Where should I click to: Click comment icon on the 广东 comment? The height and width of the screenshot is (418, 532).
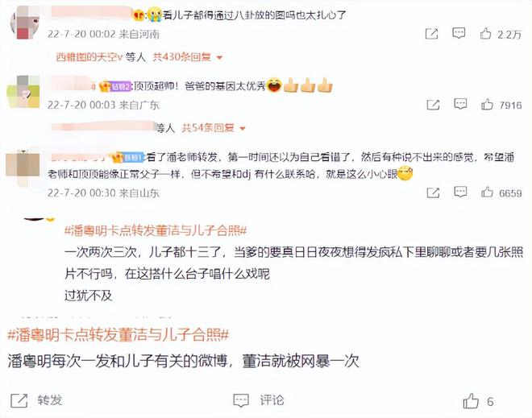[460, 104]
